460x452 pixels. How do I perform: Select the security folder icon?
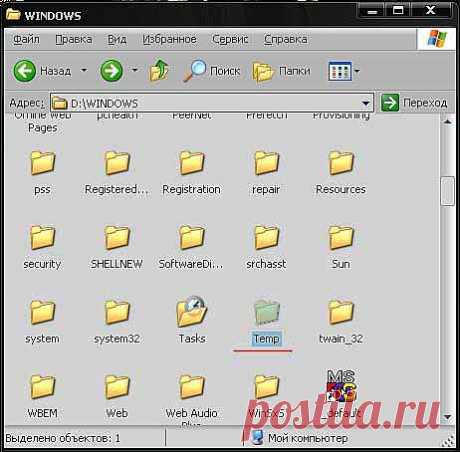coord(43,237)
